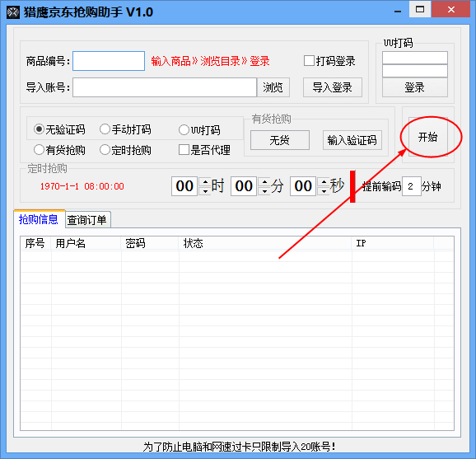Viewport: 476px width, 459px height.
Task: Decrease the seconds with the down arrow
Action: pos(324,191)
